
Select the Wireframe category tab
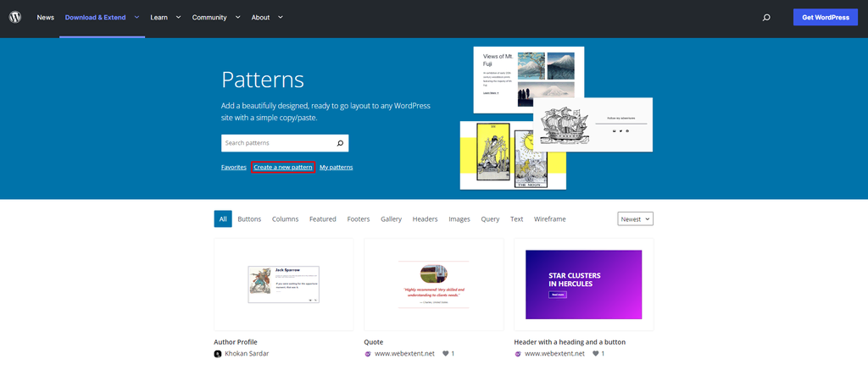click(x=549, y=219)
